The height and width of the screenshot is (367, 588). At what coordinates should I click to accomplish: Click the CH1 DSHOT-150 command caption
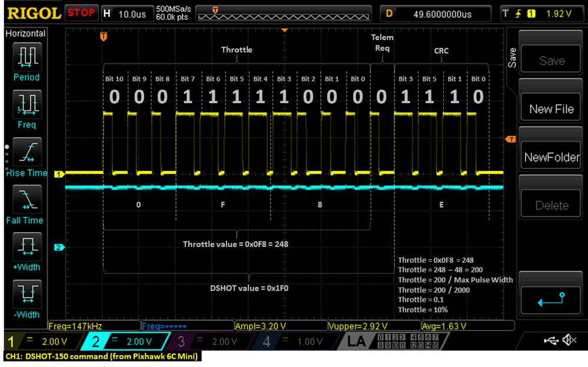(x=102, y=356)
